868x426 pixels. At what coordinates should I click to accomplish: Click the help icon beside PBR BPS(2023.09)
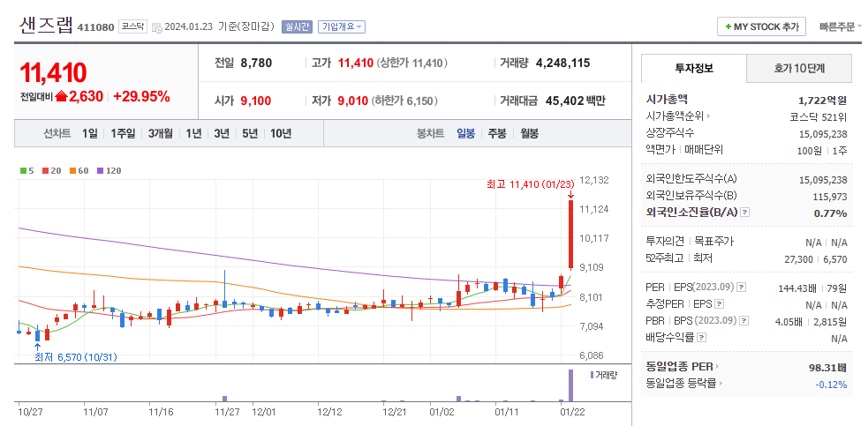743,320
